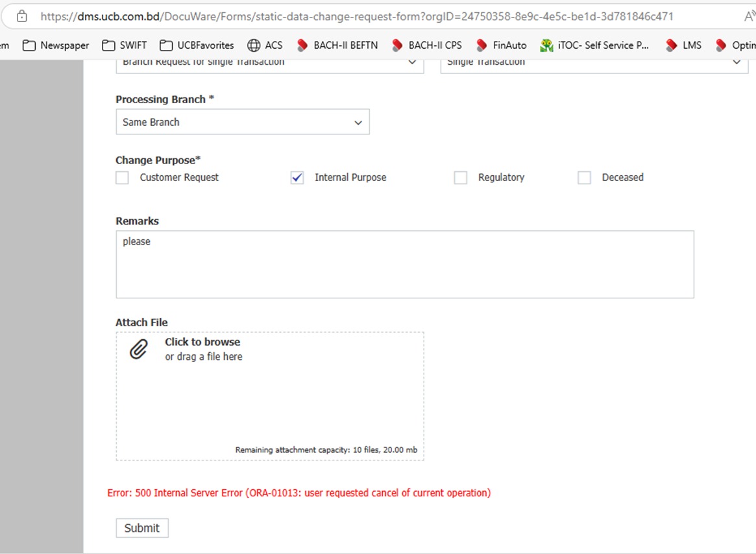Open the Newspaper bookmarks folder
756x554 pixels.
pos(56,45)
